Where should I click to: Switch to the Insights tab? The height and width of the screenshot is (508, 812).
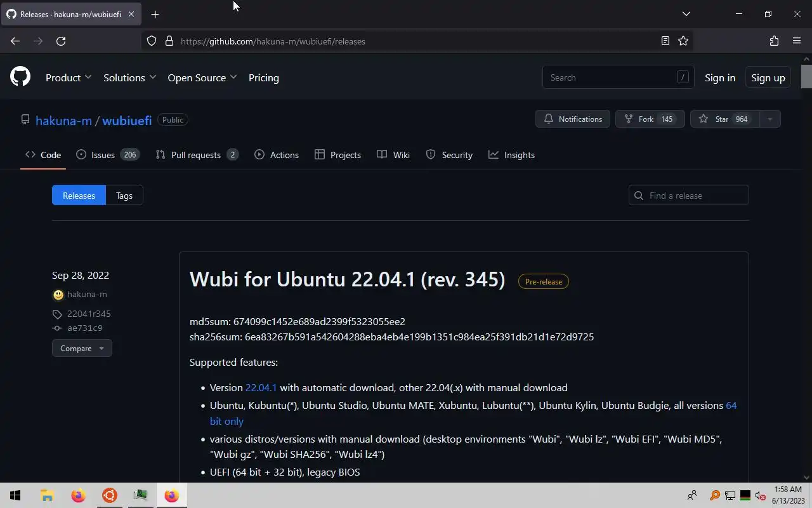click(x=511, y=155)
